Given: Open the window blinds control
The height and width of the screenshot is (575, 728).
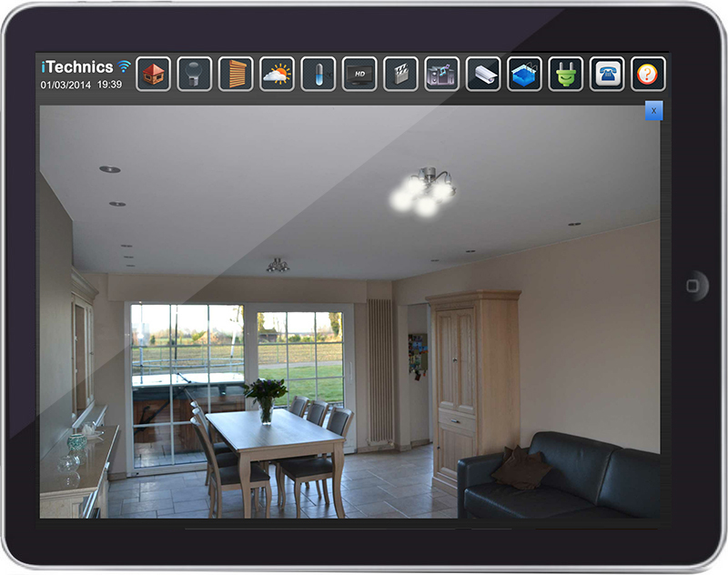Looking at the screenshot, I should point(236,74).
